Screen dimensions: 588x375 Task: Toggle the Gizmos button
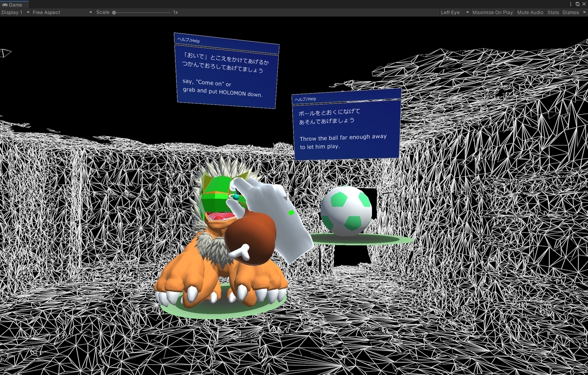pyautogui.click(x=570, y=12)
